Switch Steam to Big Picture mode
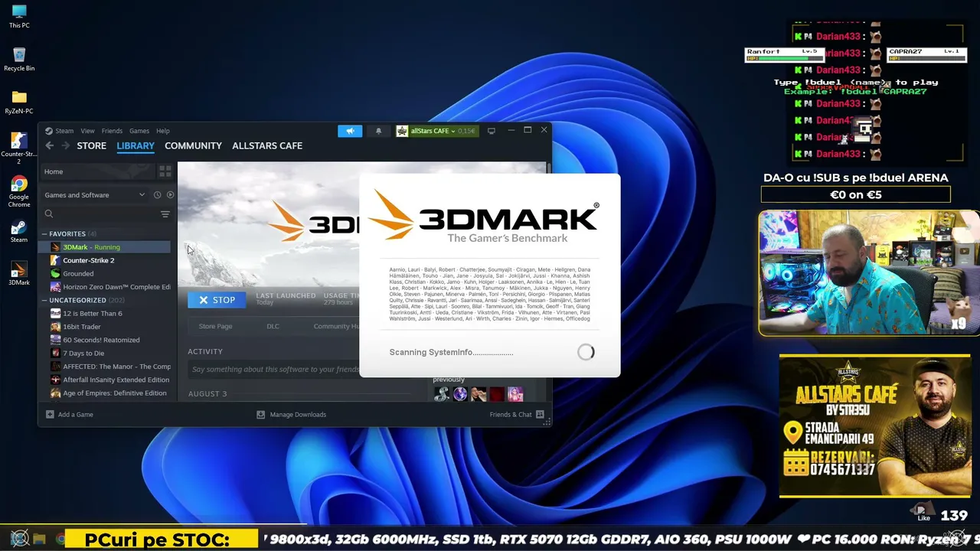 (492, 131)
